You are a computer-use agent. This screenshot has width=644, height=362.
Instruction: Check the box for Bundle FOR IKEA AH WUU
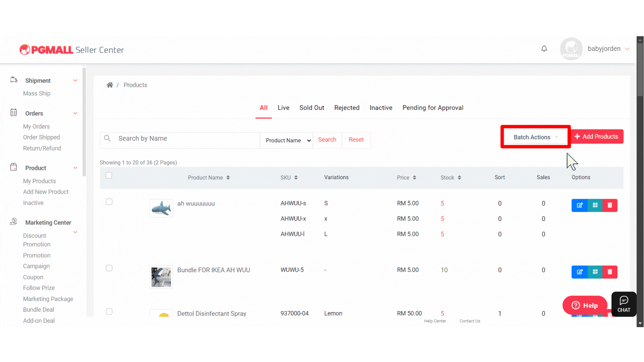[109, 268]
